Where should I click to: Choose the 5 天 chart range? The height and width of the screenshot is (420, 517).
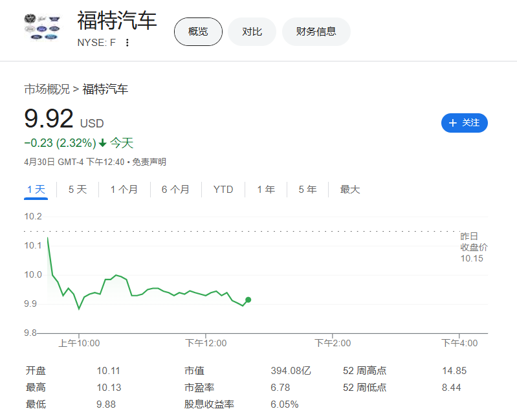pyautogui.click(x=78, y=190)
